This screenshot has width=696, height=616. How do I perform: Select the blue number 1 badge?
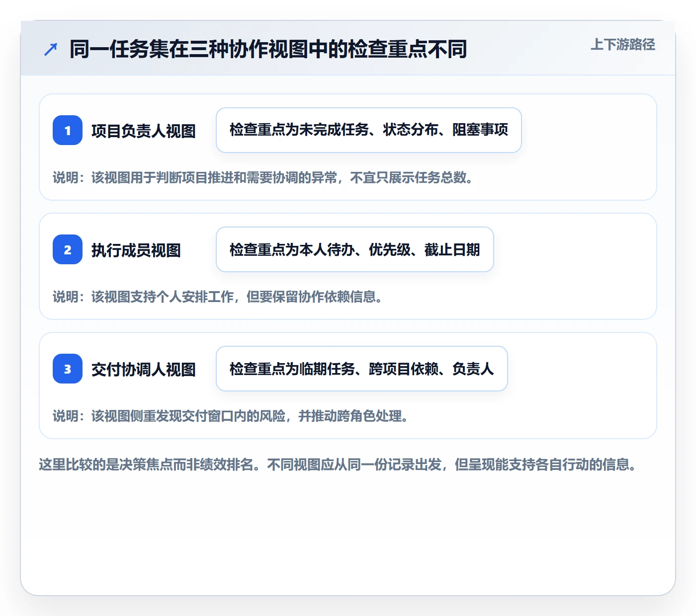point(68,130)
